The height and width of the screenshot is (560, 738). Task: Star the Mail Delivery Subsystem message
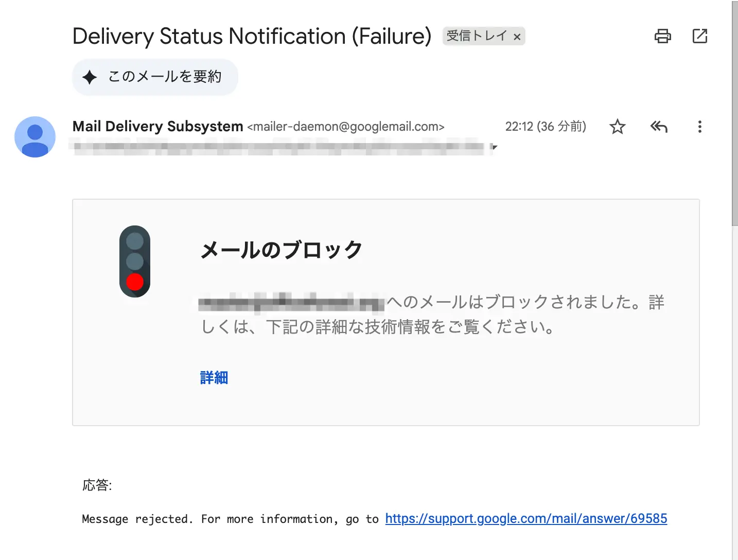(617, 127)
